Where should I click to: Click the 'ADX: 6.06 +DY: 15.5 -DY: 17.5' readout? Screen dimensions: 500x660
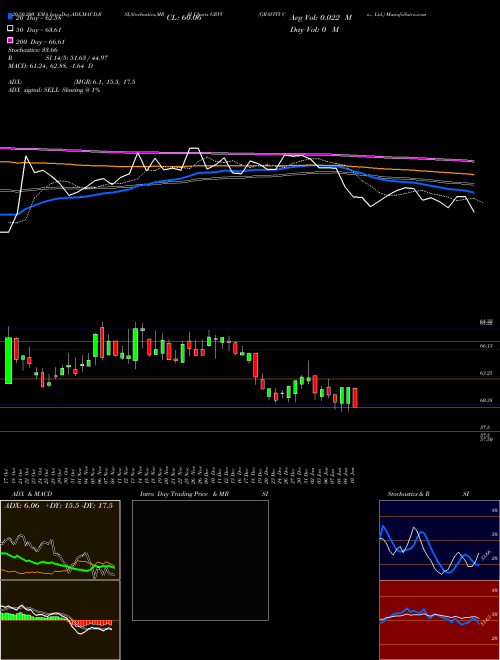59,506
